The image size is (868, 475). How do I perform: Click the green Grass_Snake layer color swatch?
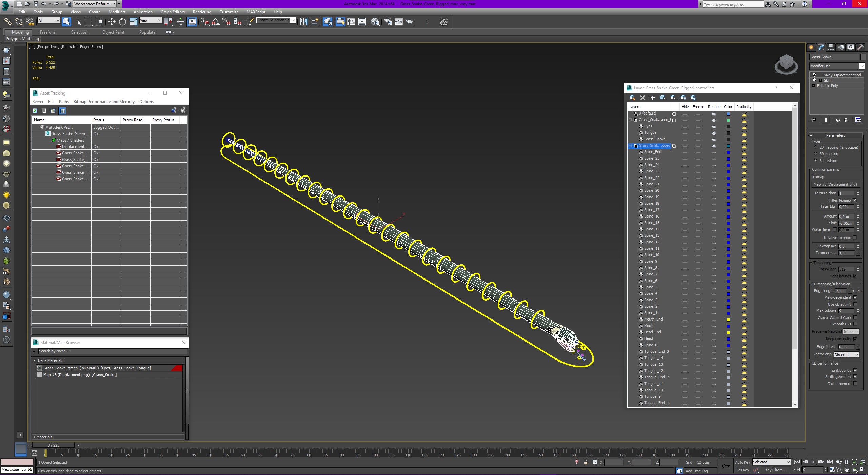click(728, 120)
